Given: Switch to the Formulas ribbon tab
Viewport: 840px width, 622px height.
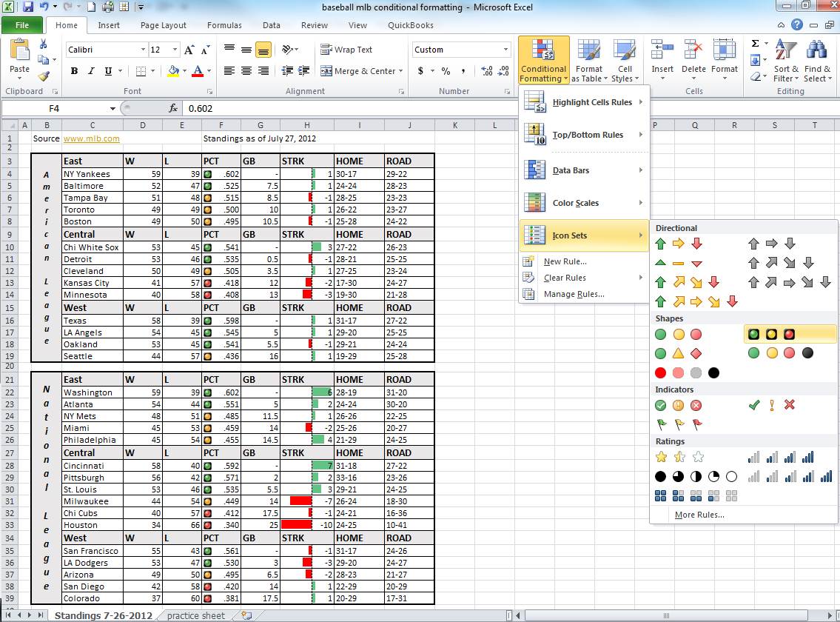Looking at the screenshot, I should (224, 24).
